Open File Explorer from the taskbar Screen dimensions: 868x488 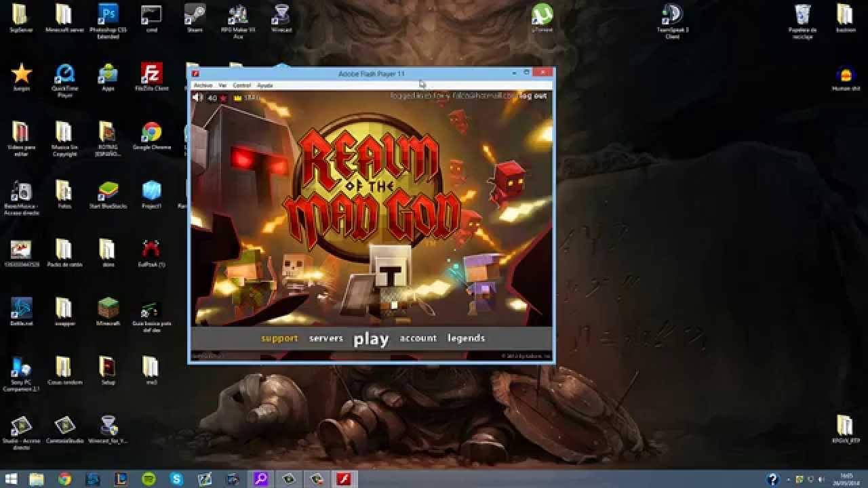[x=37, y=479]
